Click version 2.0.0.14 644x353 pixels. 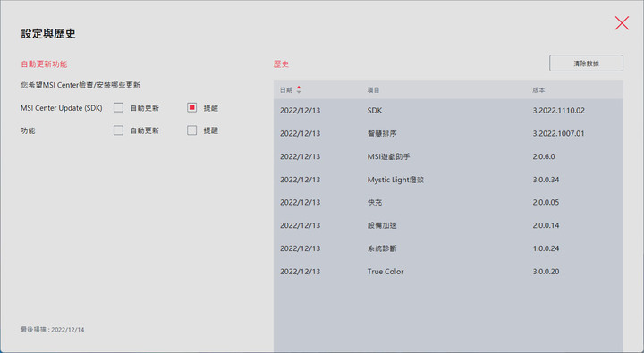point(546,225)
